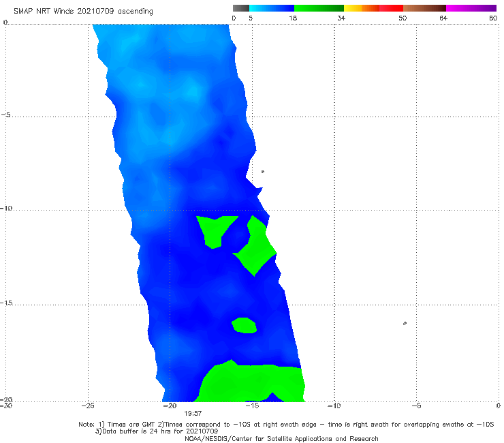Image resolution: width=504 pixels, height=443 pixels.
Task: Click the title text 'SMAP NRT Winds 20210709 ascending'
Action: point(83,12)
